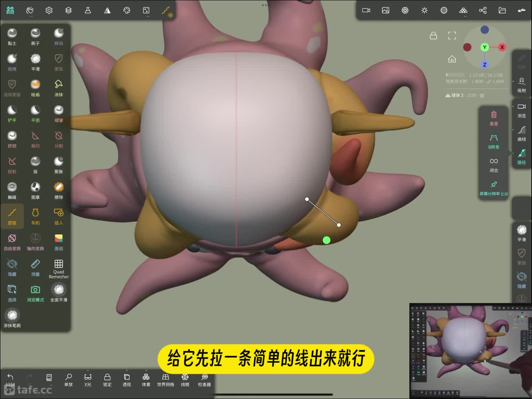Select the 移动 move tool

[x=59, y=37]
